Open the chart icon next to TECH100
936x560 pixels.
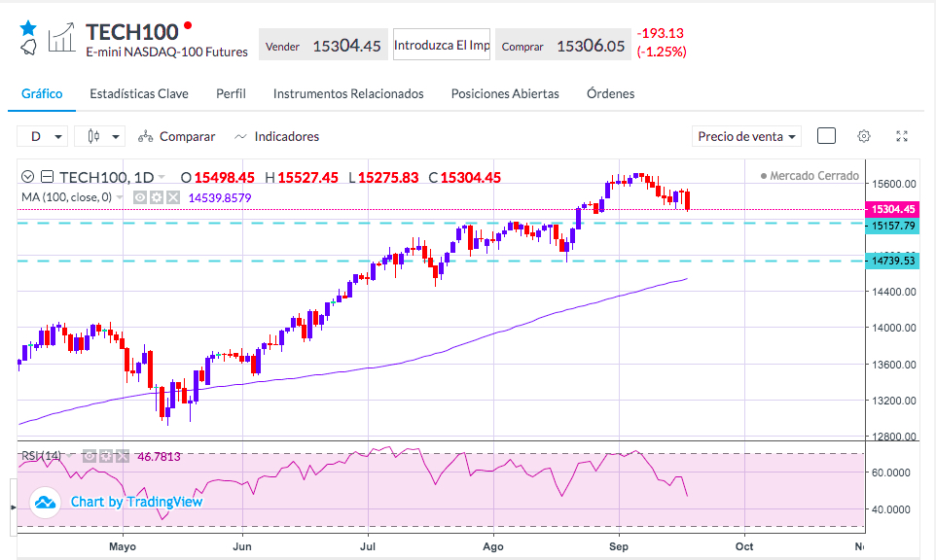pos(61,37)
